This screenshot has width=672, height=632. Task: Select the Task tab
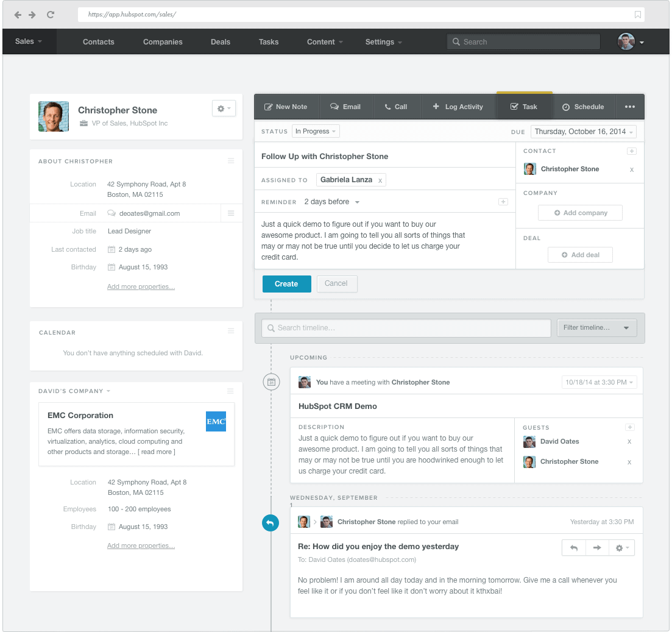(524, 107)
